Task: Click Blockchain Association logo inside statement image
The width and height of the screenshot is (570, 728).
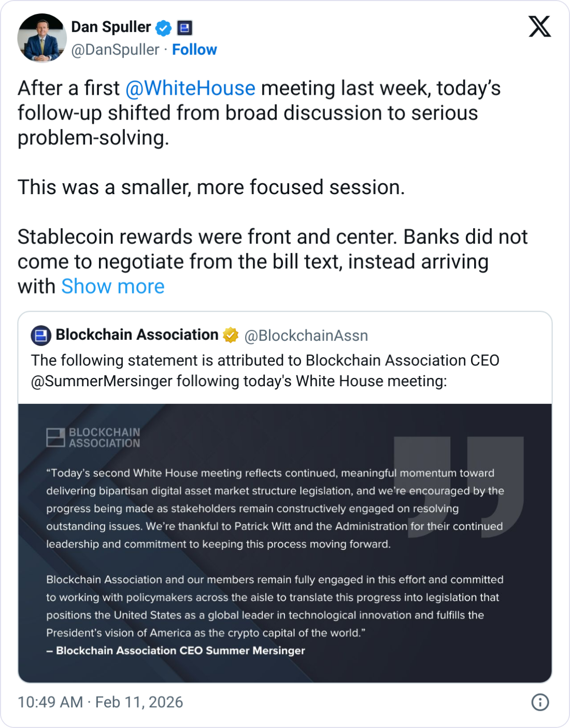Action: tap(93, 438)
